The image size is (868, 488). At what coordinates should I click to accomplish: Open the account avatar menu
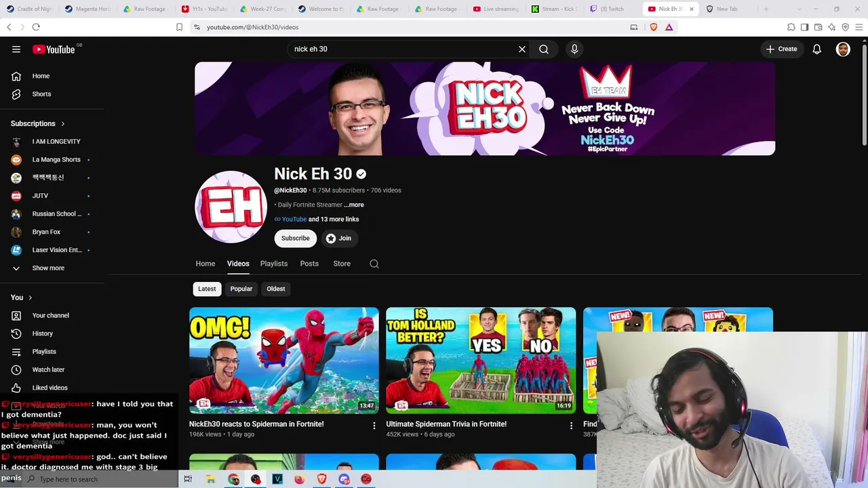843,49
